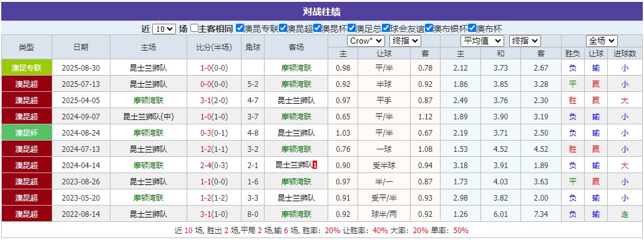Open the 3-1(1-0) score on 2022-08-14
The height and width of the screenshot is (240, 644).
click(214, 214)
